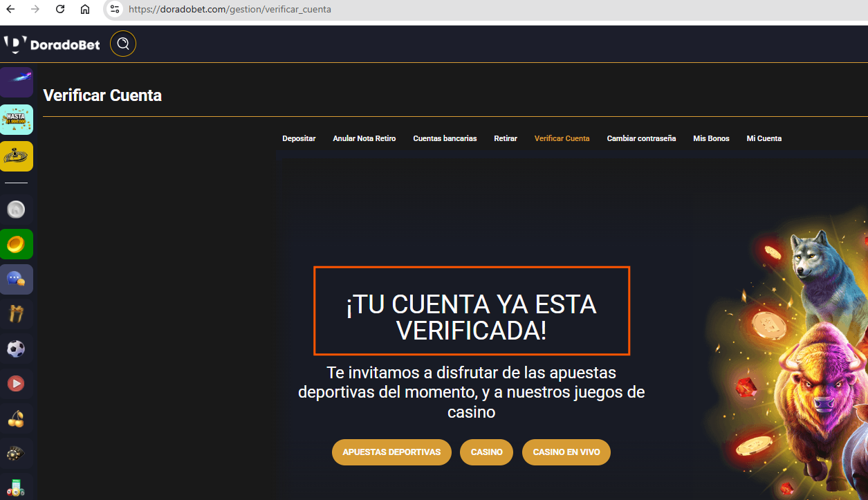
Task: Open Cambiar contraseña tab
Action: click(641, 138)
